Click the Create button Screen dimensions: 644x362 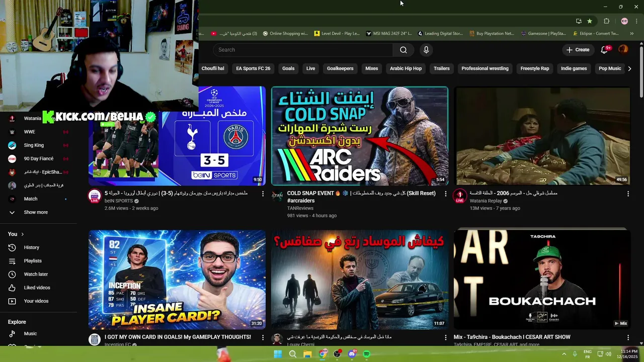(577, 50)
